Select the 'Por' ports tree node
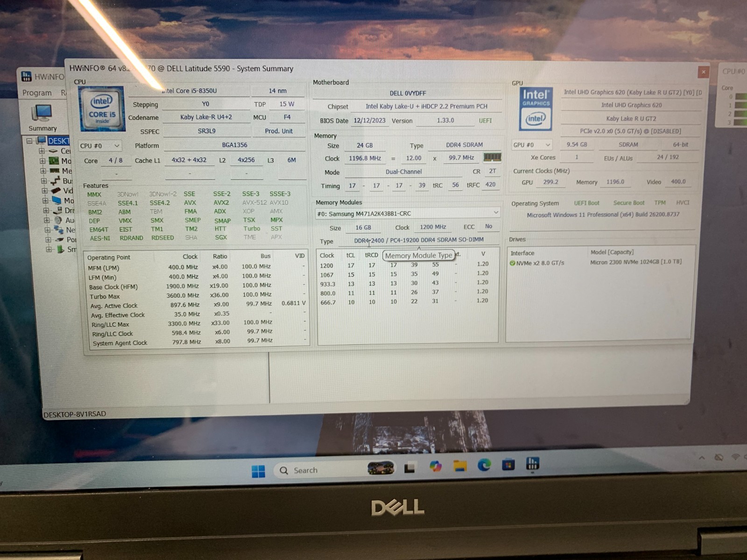This screenshot has width=747, height=560. [x=65, y=239]
